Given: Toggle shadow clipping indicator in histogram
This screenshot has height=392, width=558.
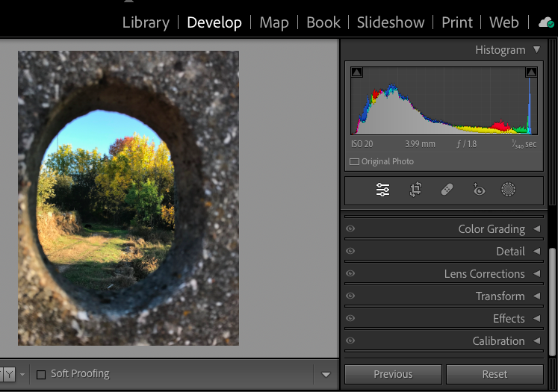Looking at the screenshot, I should pyautogui.click(x=356, y=72).
